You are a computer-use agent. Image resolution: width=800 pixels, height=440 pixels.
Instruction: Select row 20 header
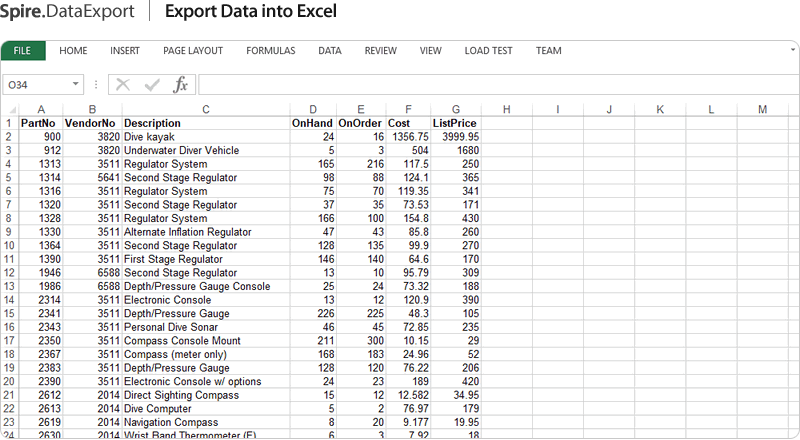(9, 381)
